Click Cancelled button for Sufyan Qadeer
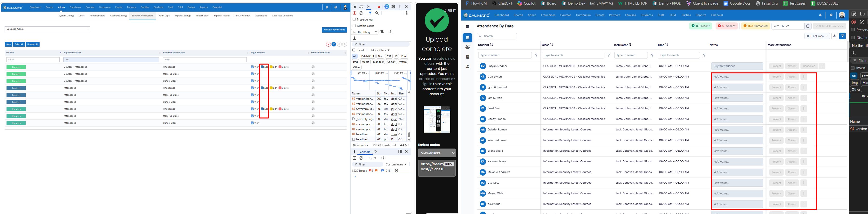This screenshot has width=868, height=214. pos(809,66)
